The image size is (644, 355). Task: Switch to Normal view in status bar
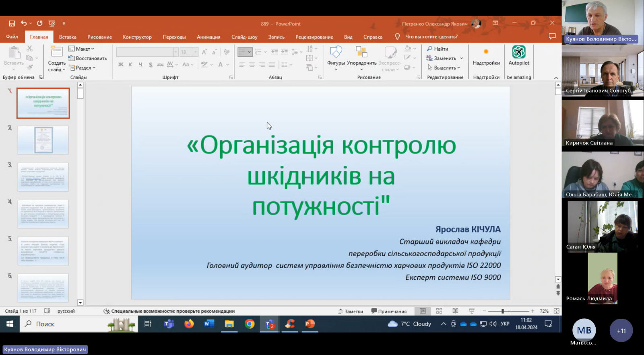coord(423,311)
